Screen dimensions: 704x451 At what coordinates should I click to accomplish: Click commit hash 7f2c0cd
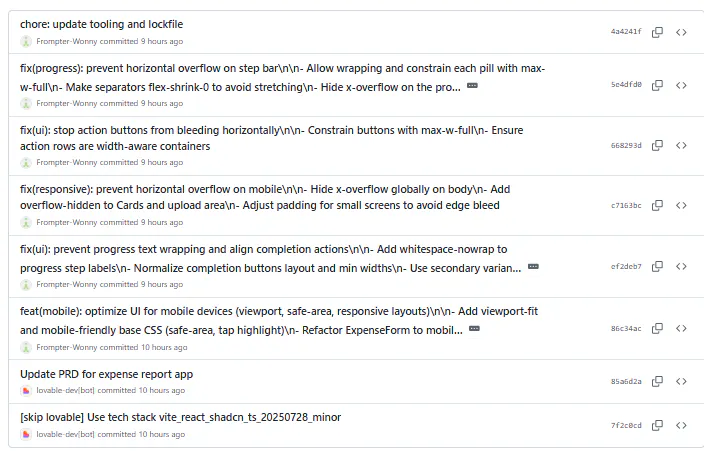(626, 425)
